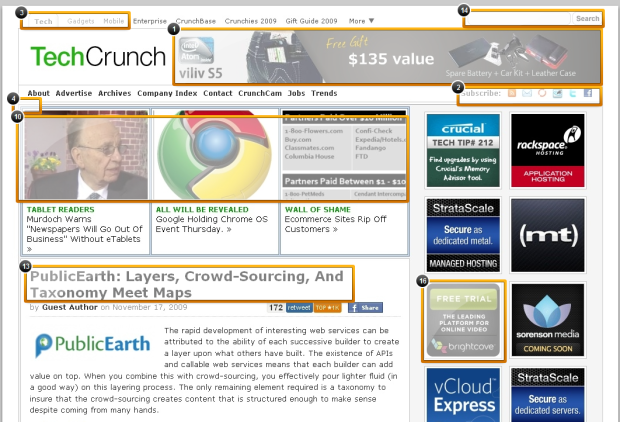Open Ecommerce Sites Rip Off Customers story

tap(335, 224)
